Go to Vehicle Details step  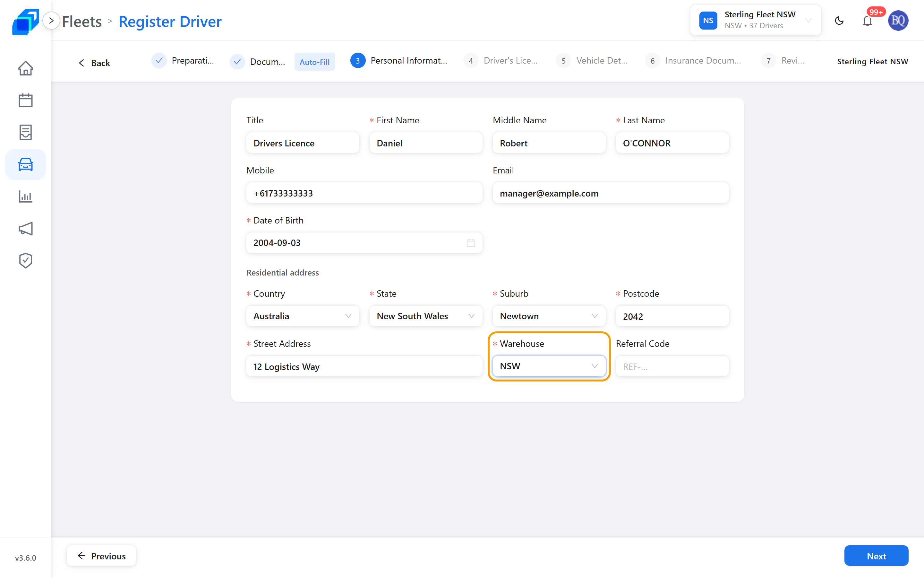(592, 60)
